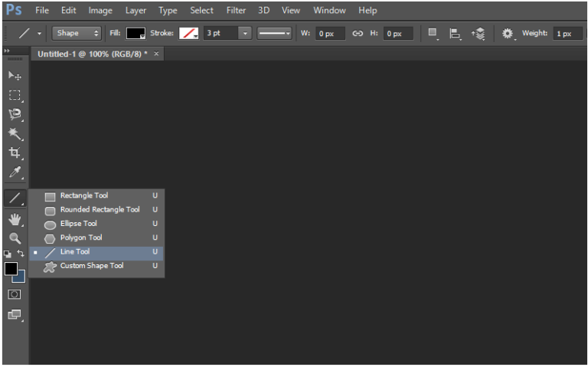588x367 pixels.
Task: Select the Eyedropper tool
Action: 15,172
